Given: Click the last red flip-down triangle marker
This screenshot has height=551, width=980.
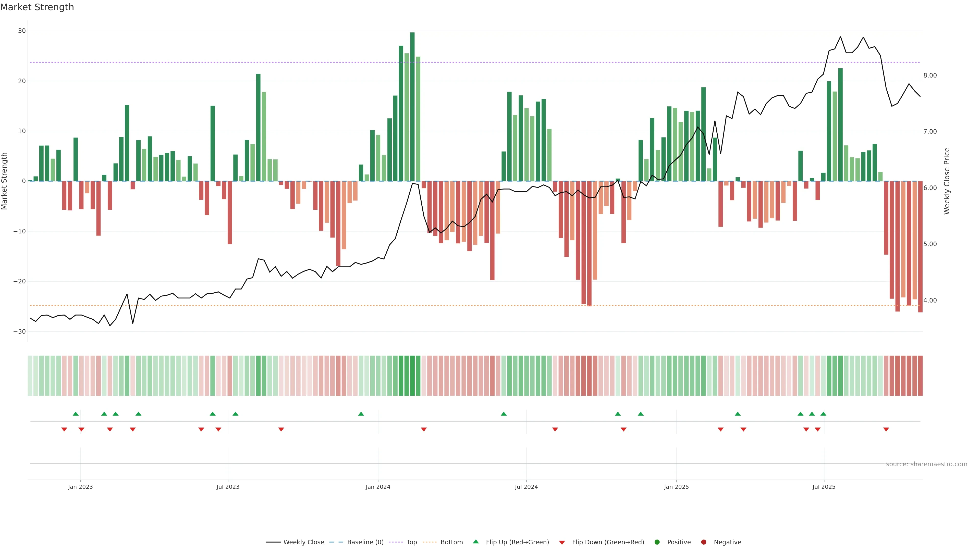Looking at the screenshot, I should [886, 429].
